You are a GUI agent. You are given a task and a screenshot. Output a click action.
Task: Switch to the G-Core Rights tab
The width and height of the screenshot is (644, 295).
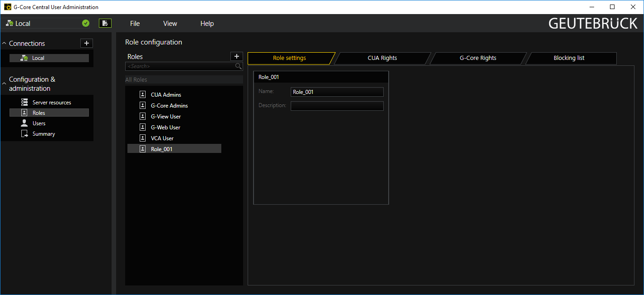pos(478,58)
